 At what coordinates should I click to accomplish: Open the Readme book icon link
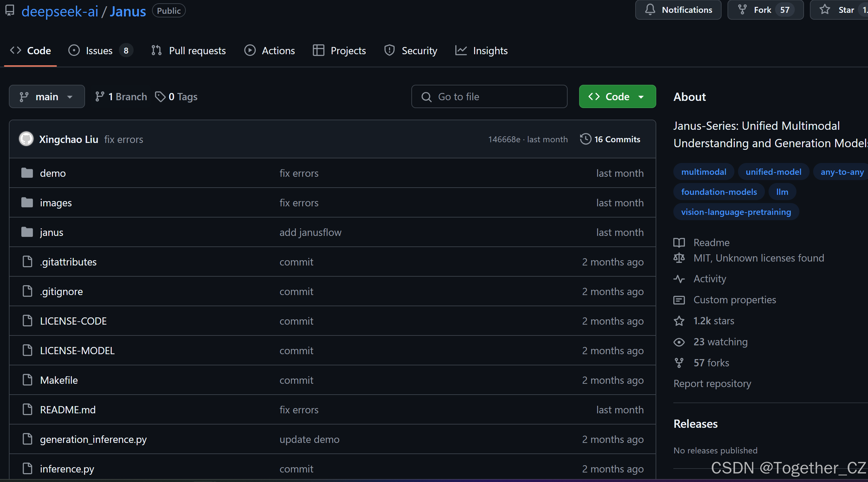point(679,242)
